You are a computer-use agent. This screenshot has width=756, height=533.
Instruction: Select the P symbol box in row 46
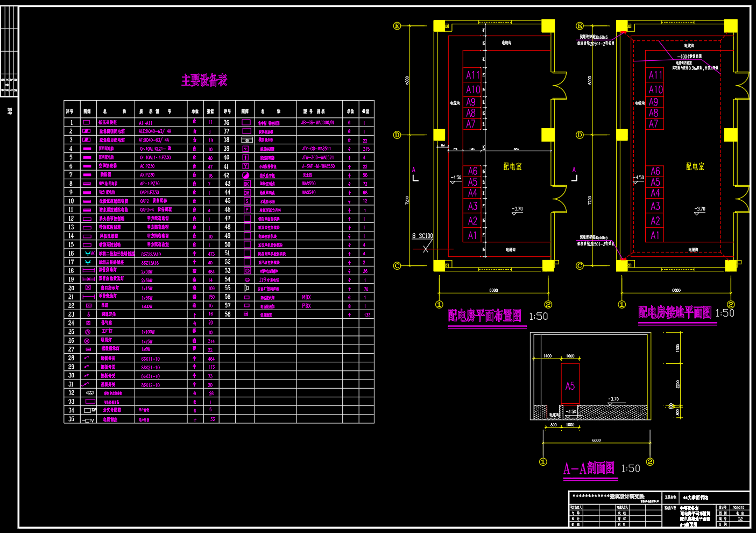[246, 209]
